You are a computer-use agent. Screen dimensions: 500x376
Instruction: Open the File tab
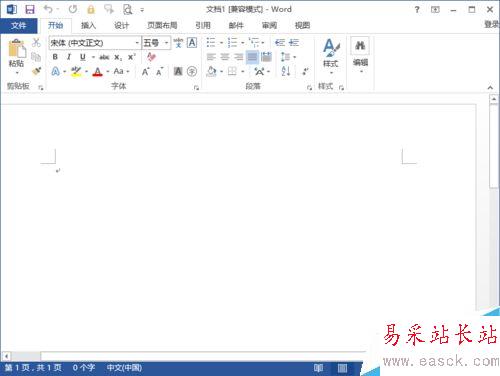18,25
